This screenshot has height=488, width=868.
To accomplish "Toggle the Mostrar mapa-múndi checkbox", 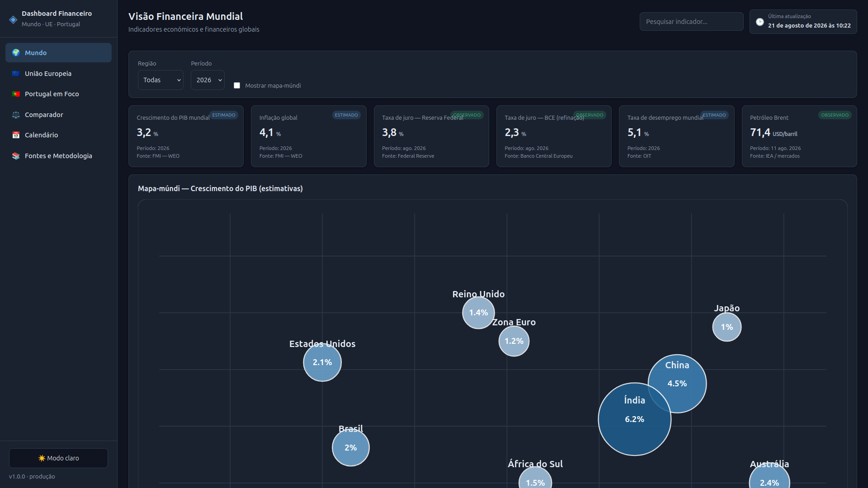I will point(237,85).
